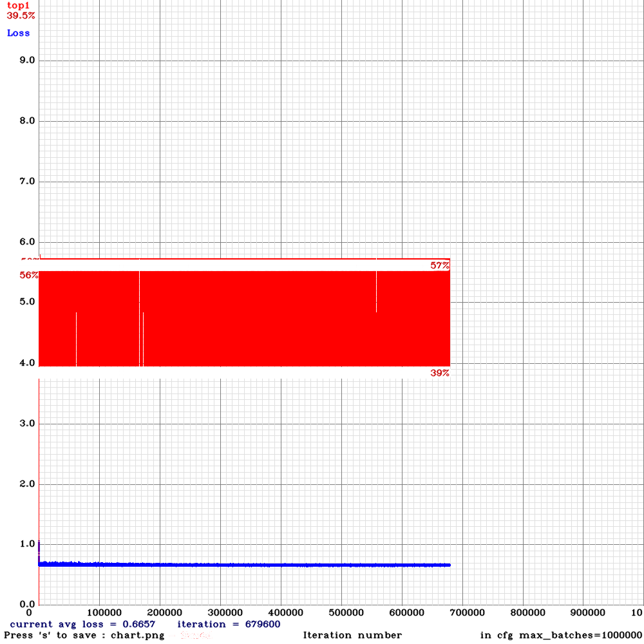Click the '800000' x-axis label

pyautogui.click(x=528, y=613)
